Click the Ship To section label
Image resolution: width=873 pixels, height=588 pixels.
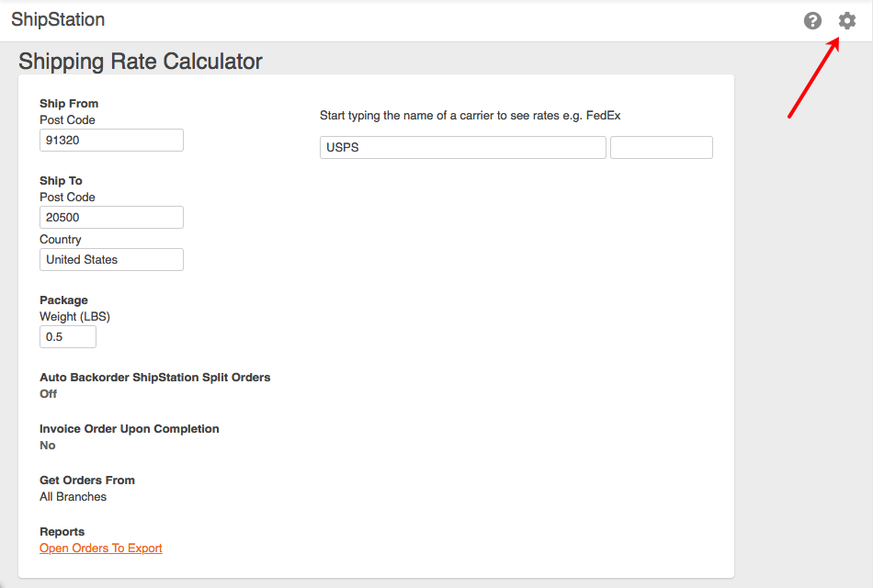click(61, 180)
